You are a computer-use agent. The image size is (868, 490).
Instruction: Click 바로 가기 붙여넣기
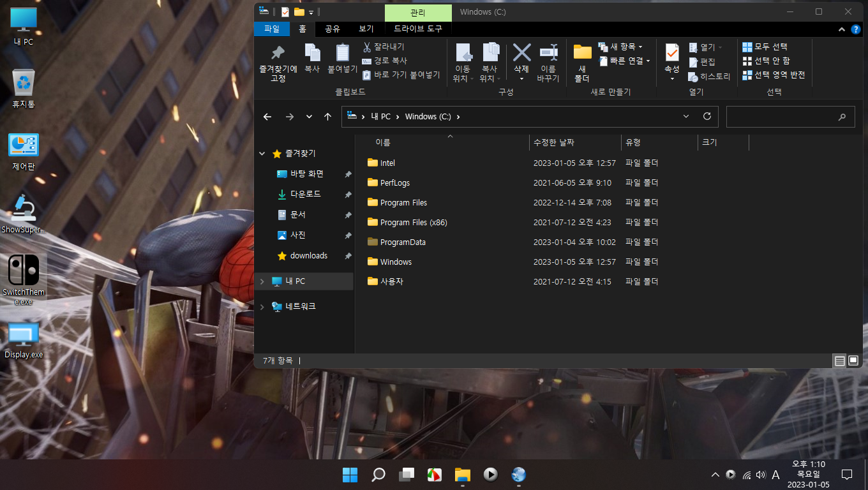point(401,75)
